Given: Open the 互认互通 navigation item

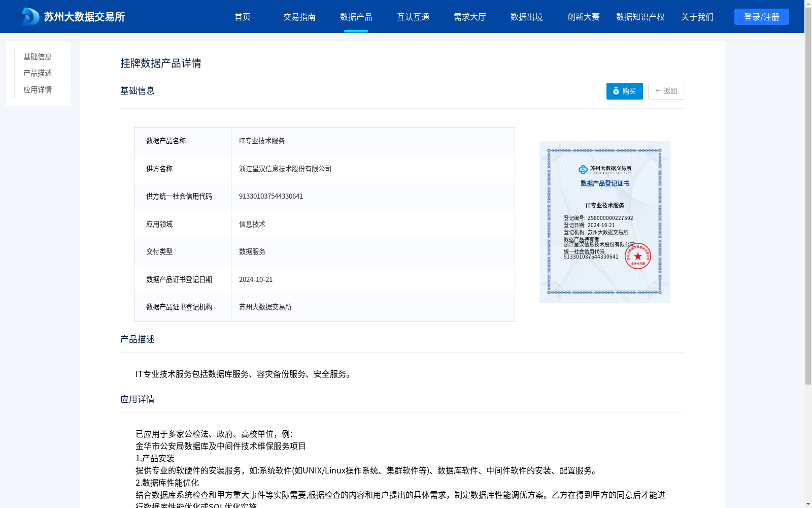Looking at the screenshot, I should (x=413, y=17).
